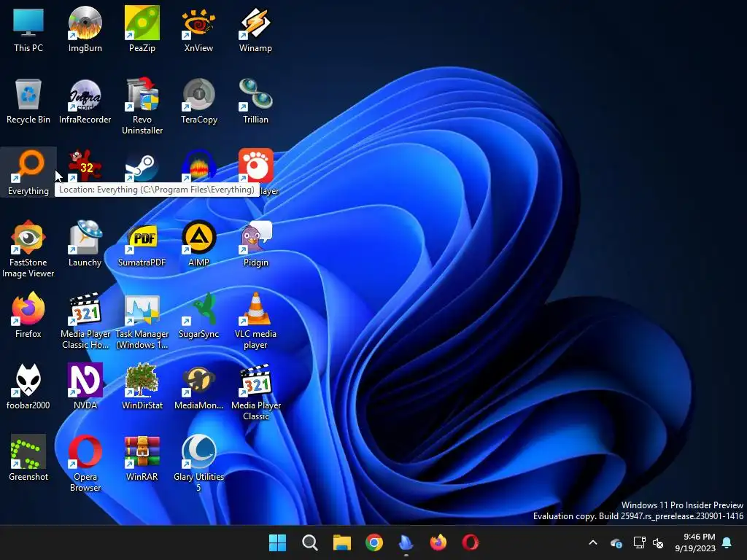This screenshot has width=747, height=560.
Task: Open Opera from the taskbar
Action: [471, 542]
